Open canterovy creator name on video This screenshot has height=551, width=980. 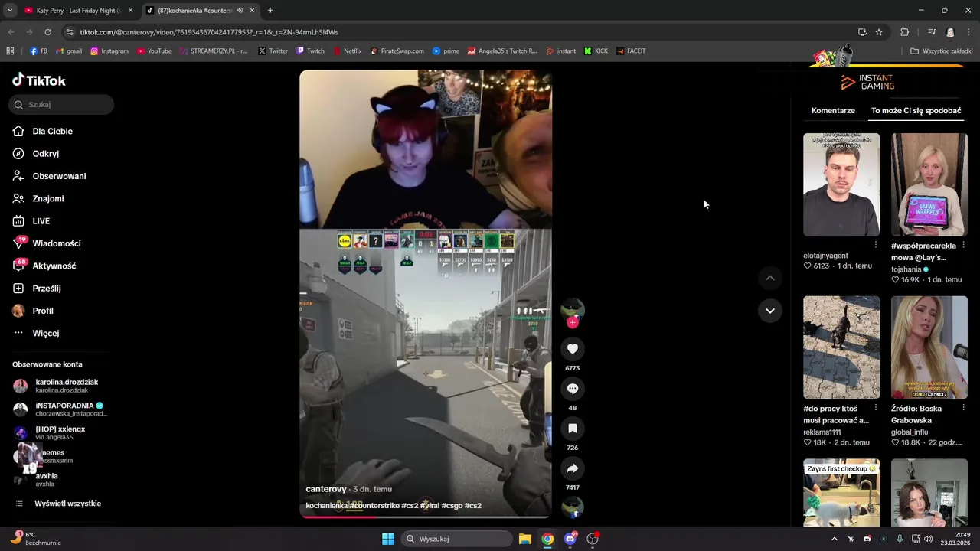point(326,489)
